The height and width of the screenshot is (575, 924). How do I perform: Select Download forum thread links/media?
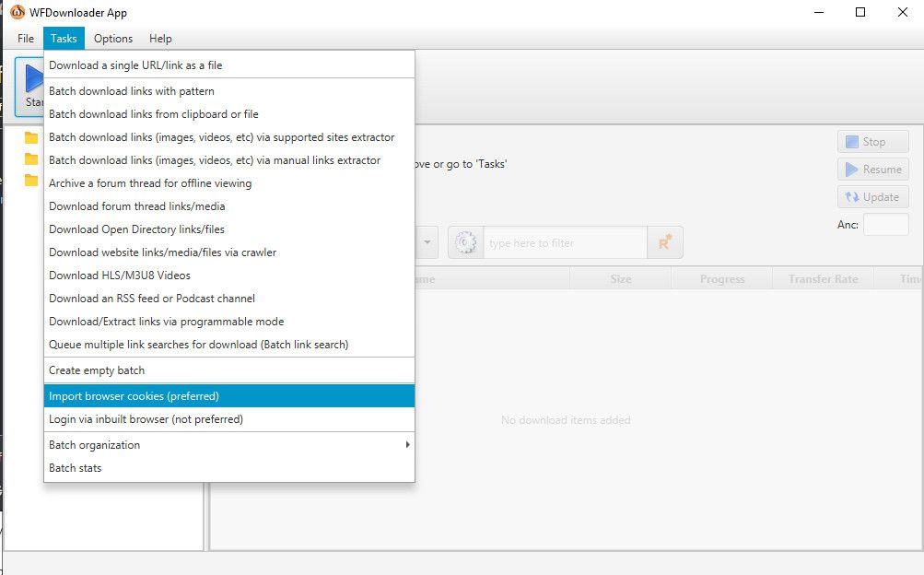tap(229, 206)
